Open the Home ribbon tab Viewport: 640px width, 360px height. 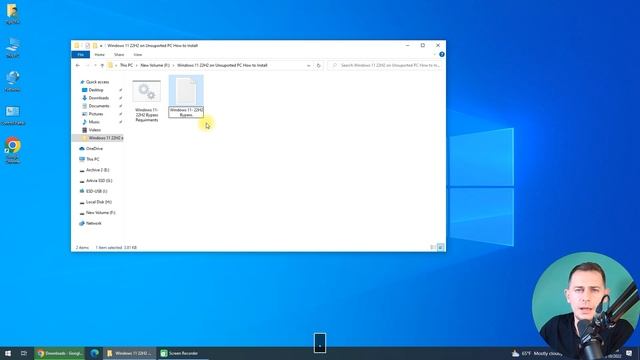99,55
